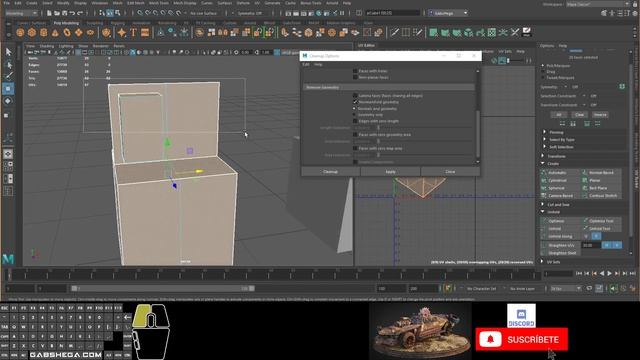Click the Redo icon in status line
Viewport: 640px width, 360px height.
pyautogui.click(x=80, y=13)
